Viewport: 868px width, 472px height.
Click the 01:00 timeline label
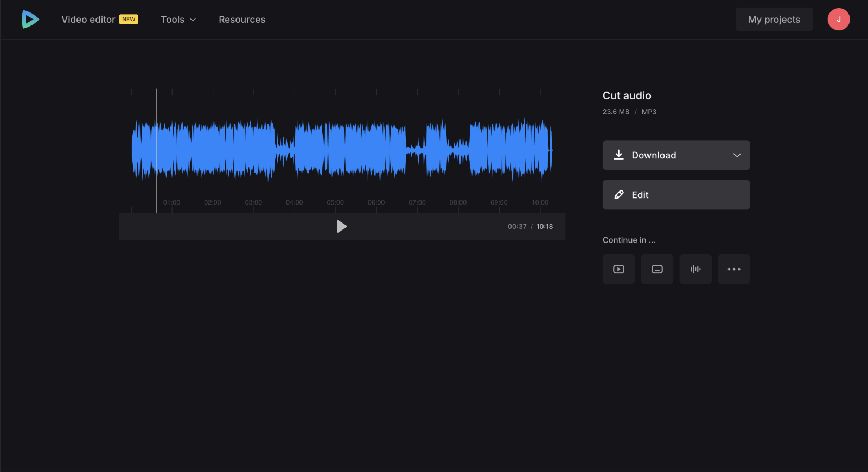coord(172,202)
